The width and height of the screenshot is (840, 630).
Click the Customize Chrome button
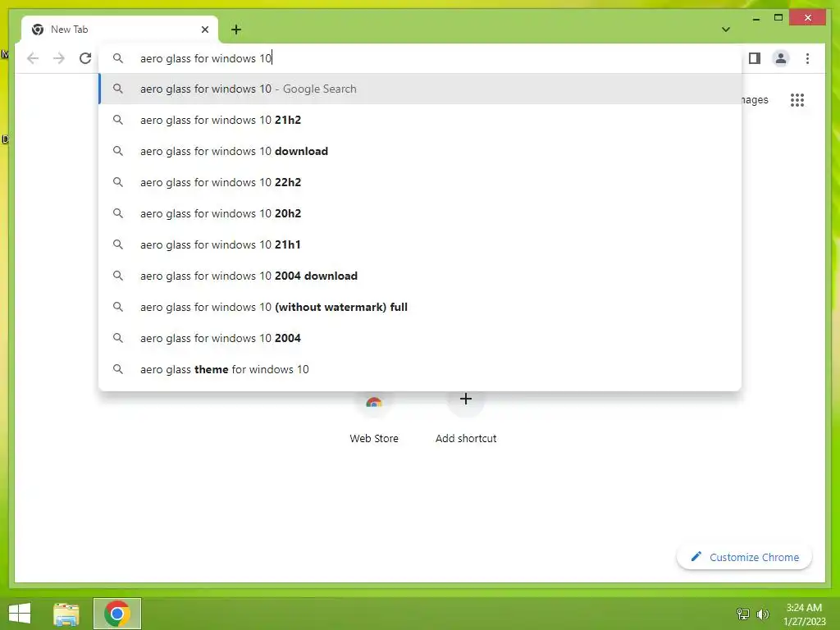click(744, 557)
